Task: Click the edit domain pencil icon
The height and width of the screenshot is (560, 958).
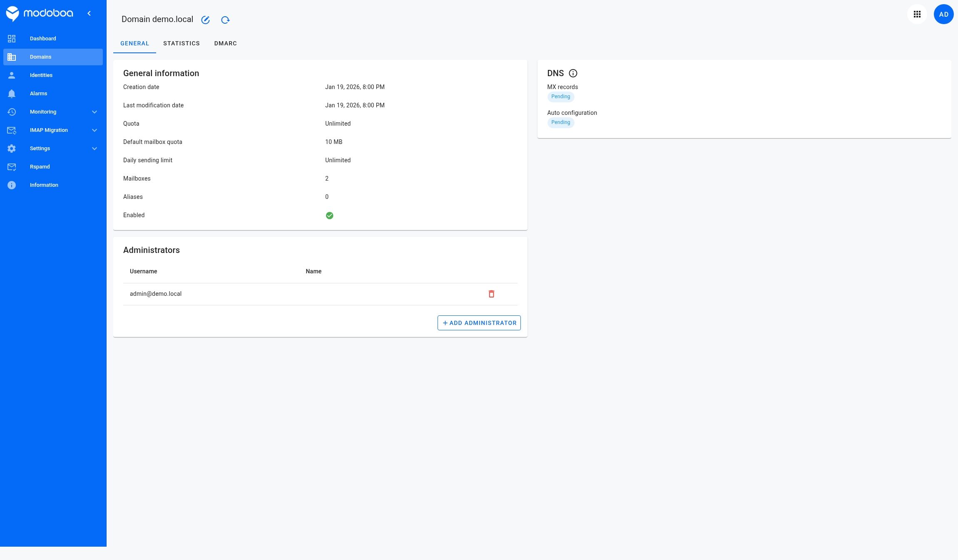Action: click(x=205, y=20)
